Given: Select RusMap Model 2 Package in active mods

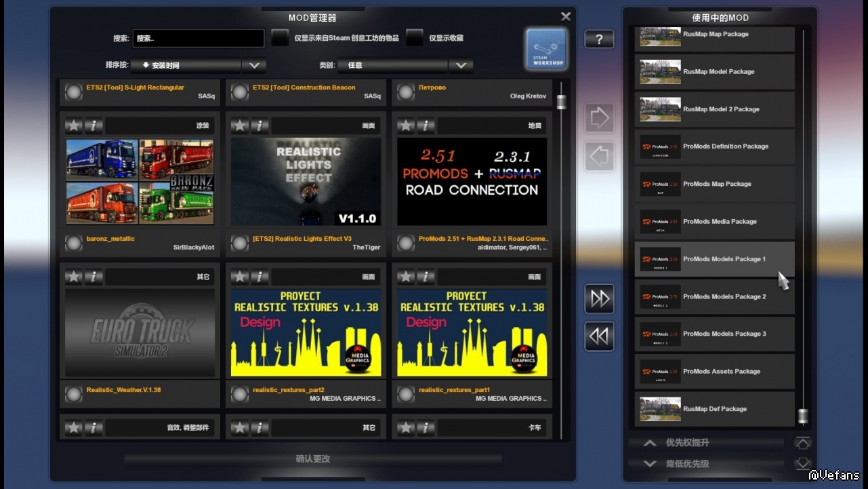Looking at the screenshot, I should pos(715,109).
